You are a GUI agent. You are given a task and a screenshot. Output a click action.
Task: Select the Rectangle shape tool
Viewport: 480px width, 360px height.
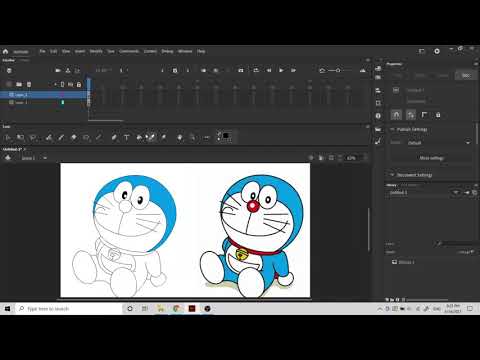[86, 137]
